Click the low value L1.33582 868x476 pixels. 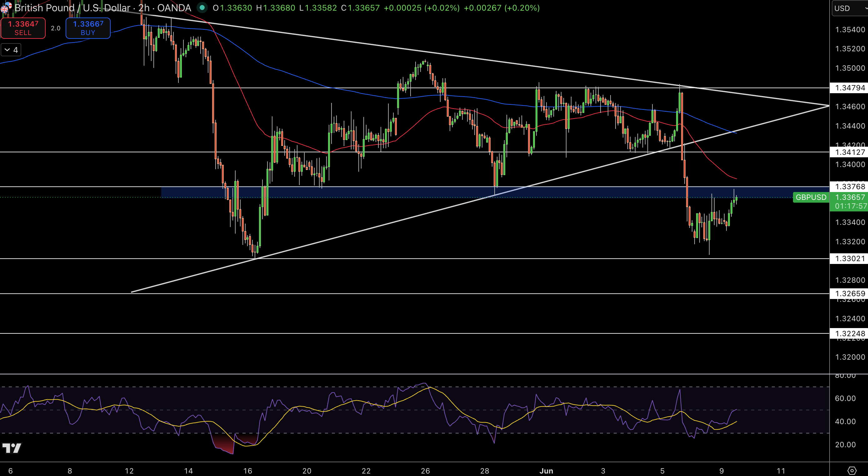click(318, 8)
